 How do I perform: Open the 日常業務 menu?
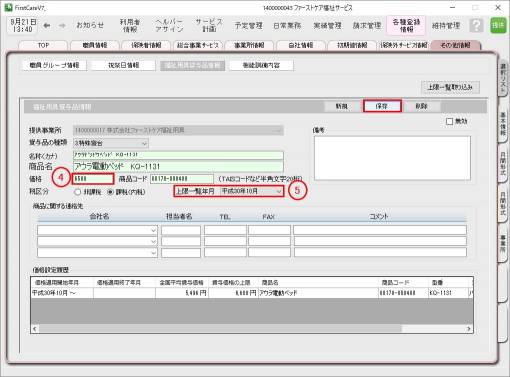point(287,25)
